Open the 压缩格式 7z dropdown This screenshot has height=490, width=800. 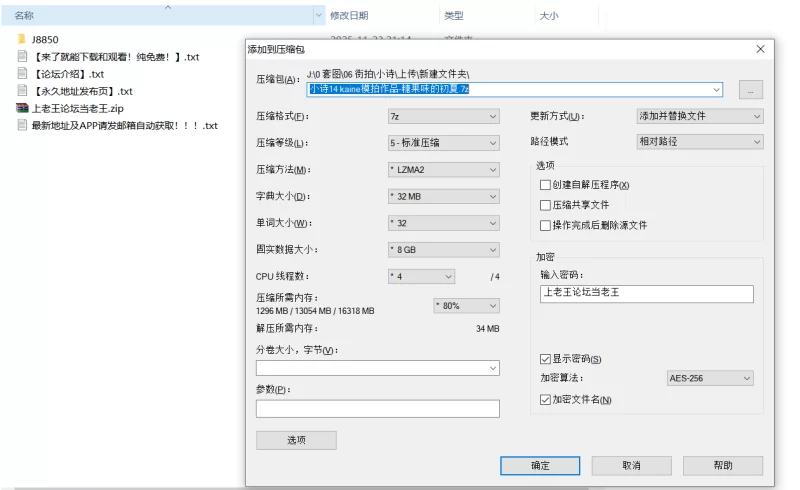pos(443,116)
